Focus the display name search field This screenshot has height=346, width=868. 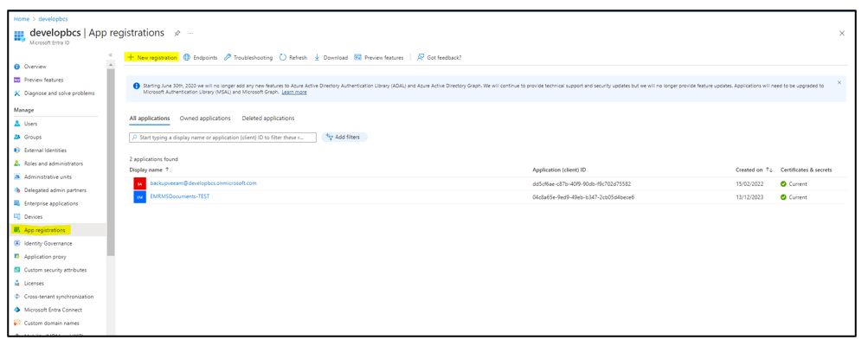click(223, 138)
